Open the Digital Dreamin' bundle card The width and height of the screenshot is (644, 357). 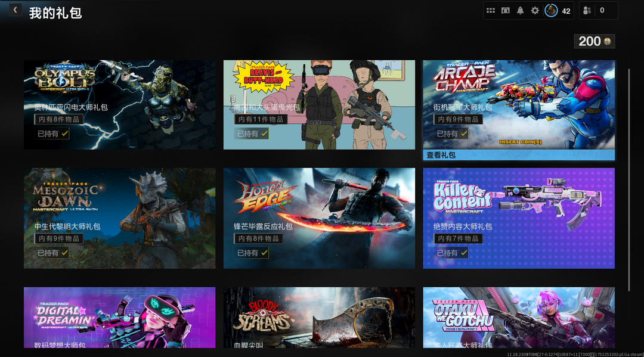119,318
